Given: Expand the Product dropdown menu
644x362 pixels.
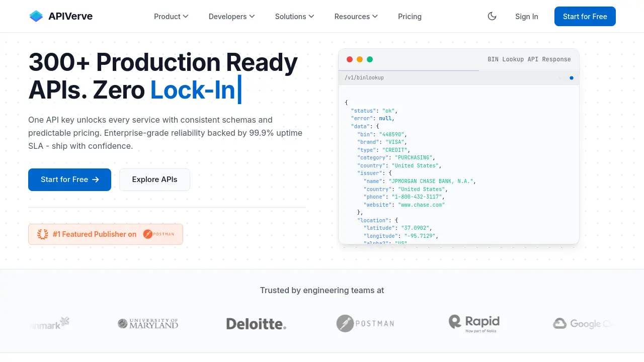Looking at the screenshot, I should [x=171, y=17].
